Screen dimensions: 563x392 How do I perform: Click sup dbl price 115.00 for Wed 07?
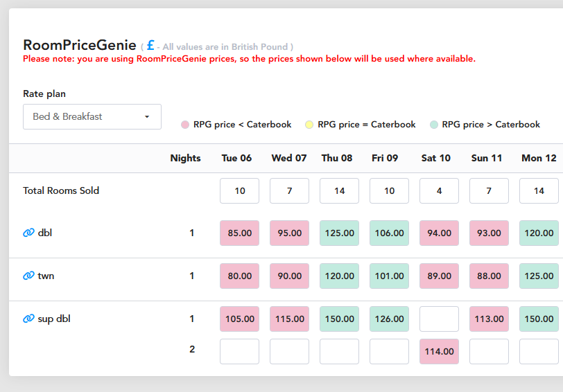coord(289,319)
